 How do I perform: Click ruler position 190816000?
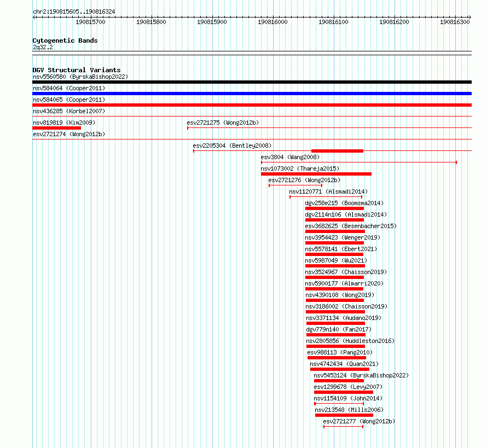pos(273,22)
